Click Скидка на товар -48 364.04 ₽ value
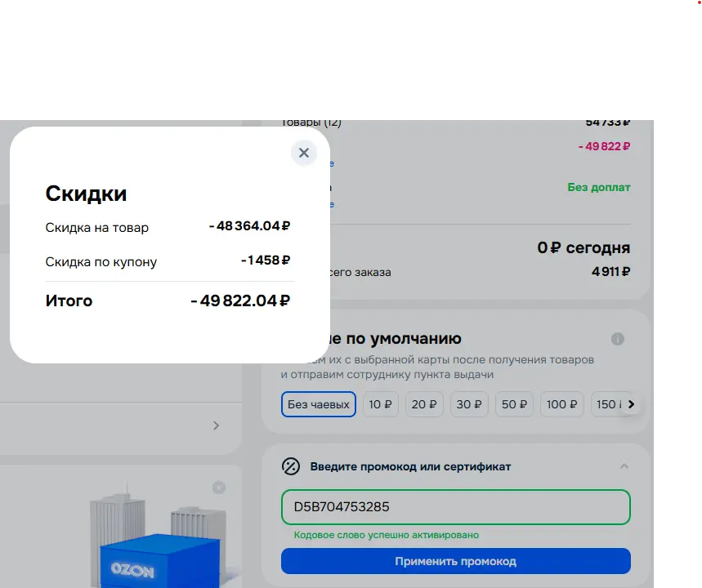Viewport: 702px width, 588px height. (x=249, y=226)
